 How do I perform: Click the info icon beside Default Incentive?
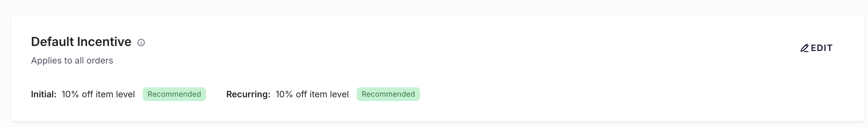(x=141, y=43)
